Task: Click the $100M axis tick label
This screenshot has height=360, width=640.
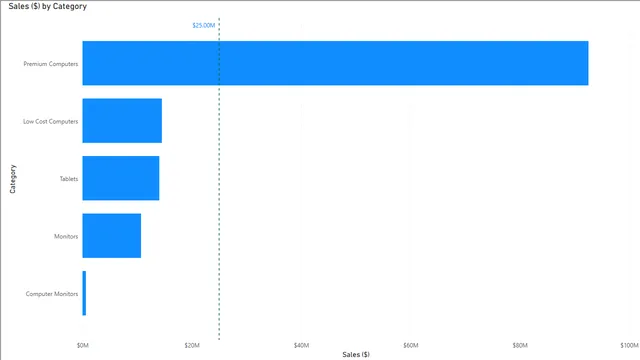Action: pyautogui.click(x=629, y=345)
